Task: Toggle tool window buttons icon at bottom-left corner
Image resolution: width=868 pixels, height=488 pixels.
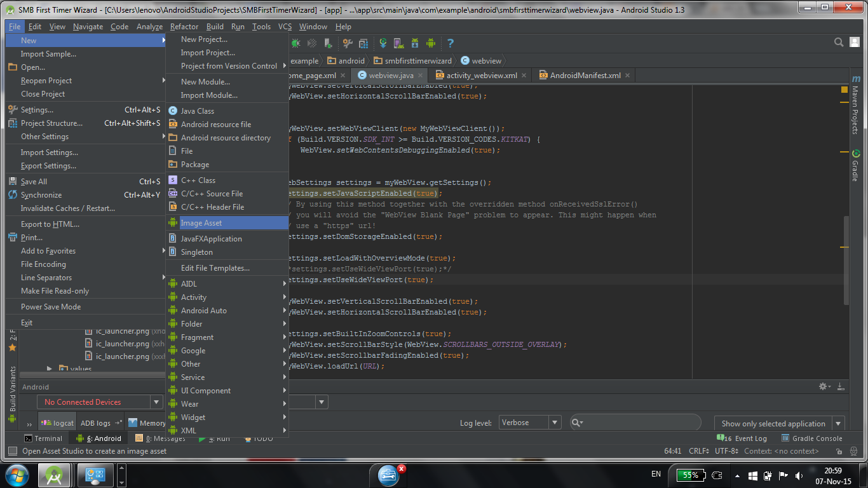Action: [12, 451]
